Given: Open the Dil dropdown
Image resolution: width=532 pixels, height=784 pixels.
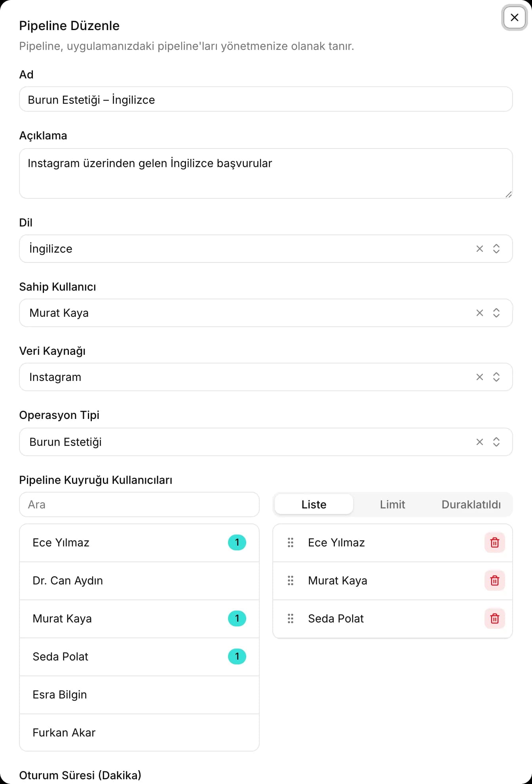Looking at the screenshot, I should point(496,249).
